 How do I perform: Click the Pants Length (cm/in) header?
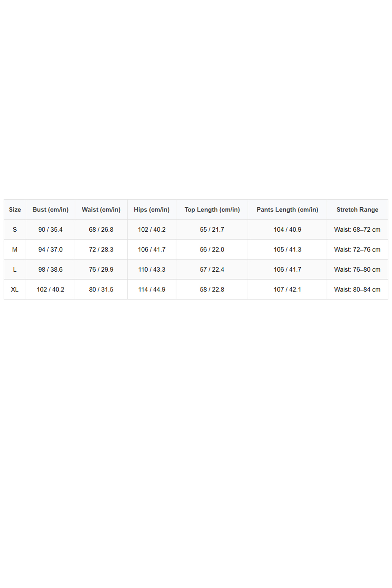[288, 210]
